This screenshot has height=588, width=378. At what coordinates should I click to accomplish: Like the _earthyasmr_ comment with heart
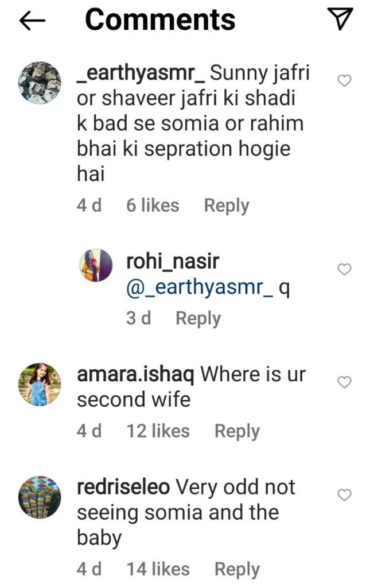point(344,82)
